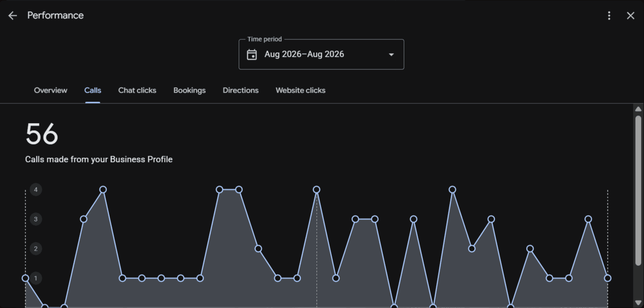Select the last data point on the chart's right edge
This screenshot has height=308, width=644.
click(608, 278)
